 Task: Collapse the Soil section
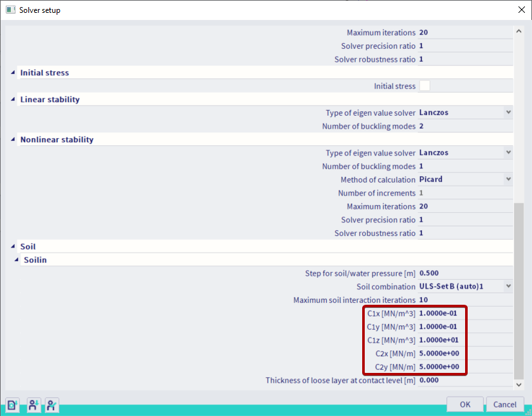(12, 246)
